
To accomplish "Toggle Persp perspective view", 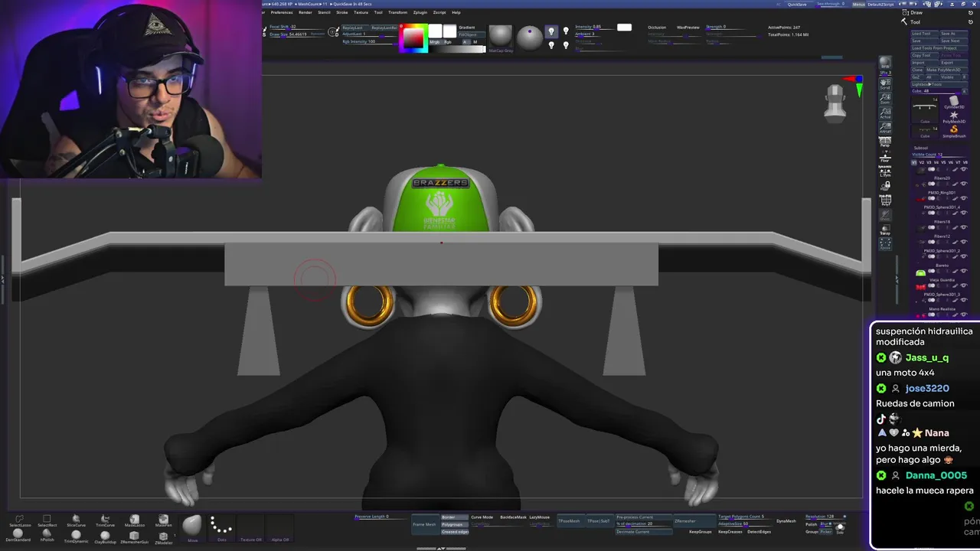I will (x=885, y=142).
